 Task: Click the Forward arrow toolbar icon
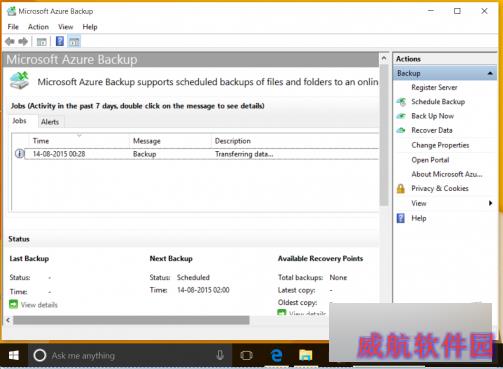coord(23,42)
